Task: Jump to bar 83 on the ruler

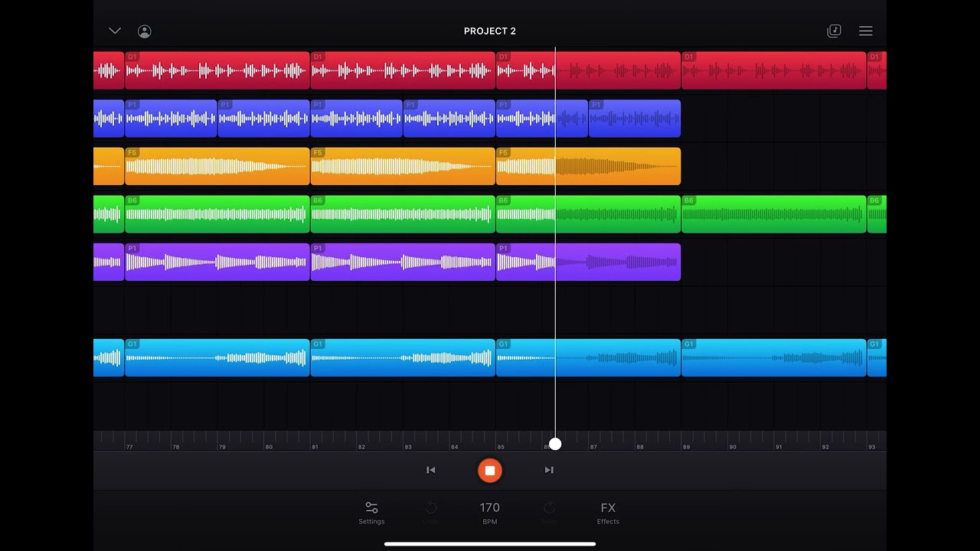Action: (x=407, y=447)
